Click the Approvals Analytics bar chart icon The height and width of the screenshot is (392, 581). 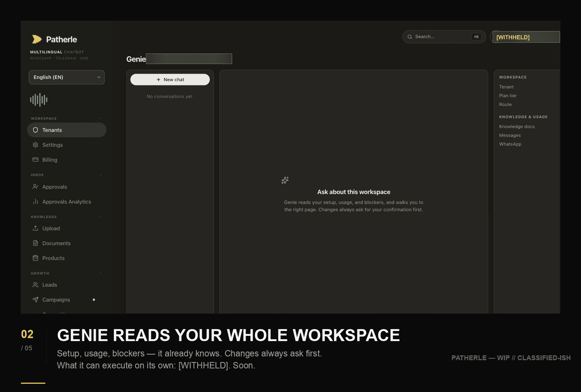click(36, 201)
